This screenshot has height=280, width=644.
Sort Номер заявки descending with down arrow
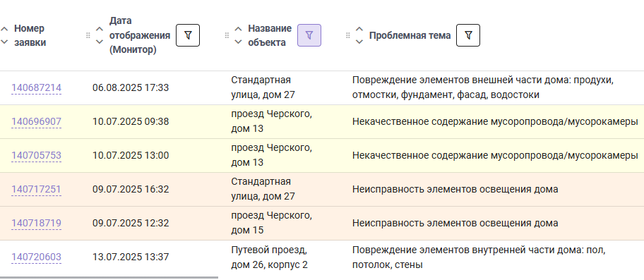tap(4, 42)
